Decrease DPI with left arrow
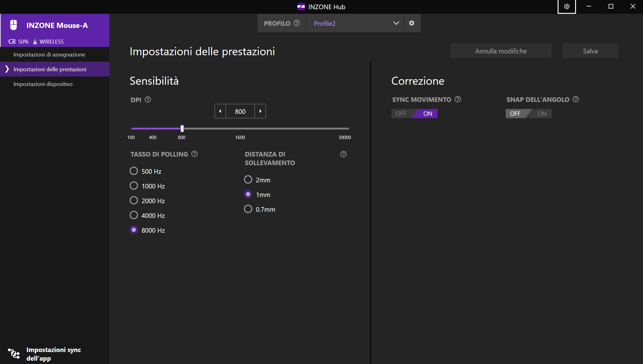This screenshot has height=364, width=643. pos(220,111)
